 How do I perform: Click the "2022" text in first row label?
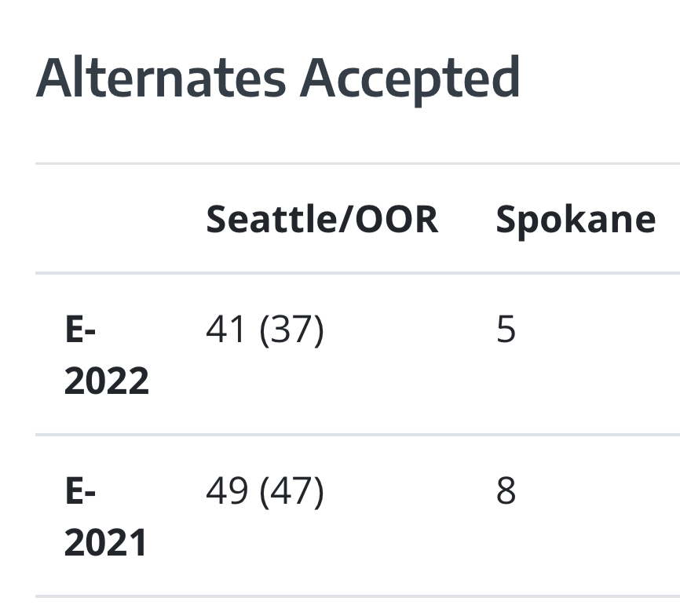(106, 381)
